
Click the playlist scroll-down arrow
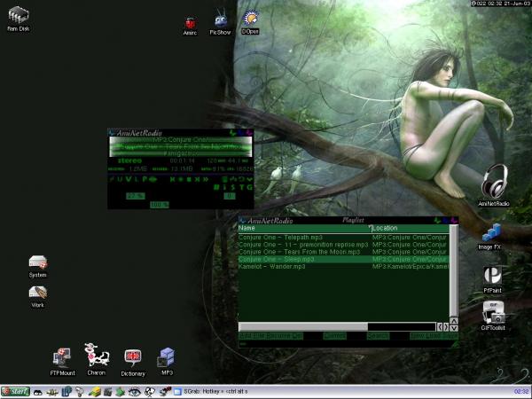coord(454,328)
